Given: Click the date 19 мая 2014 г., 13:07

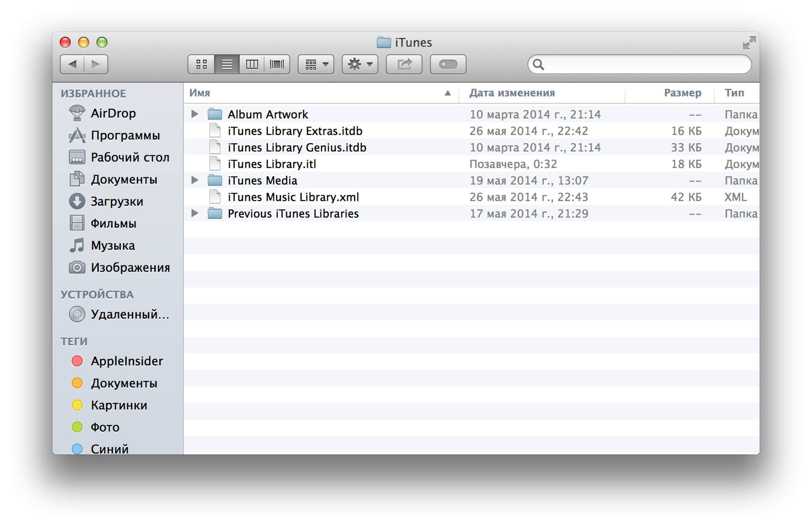Looking at the screenshot, I should point(529,180).
